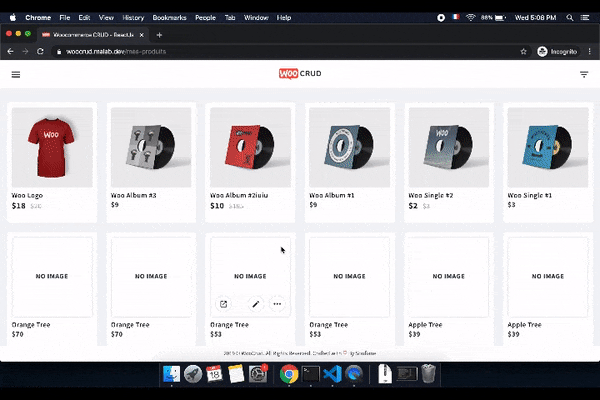The width and height of the screenshot is (600, 400).
Task: Open System Preferences in dock
Action: coord(258,374)
